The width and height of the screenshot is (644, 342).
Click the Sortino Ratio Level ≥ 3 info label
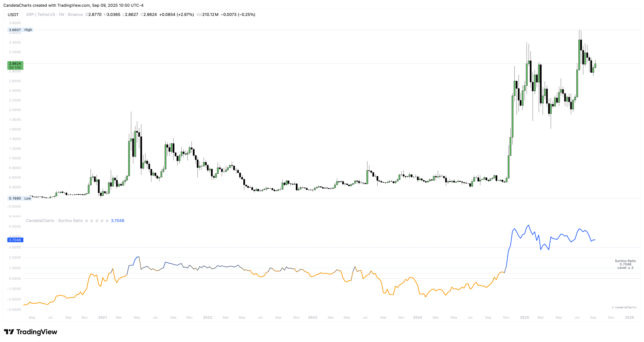[625, 264]
